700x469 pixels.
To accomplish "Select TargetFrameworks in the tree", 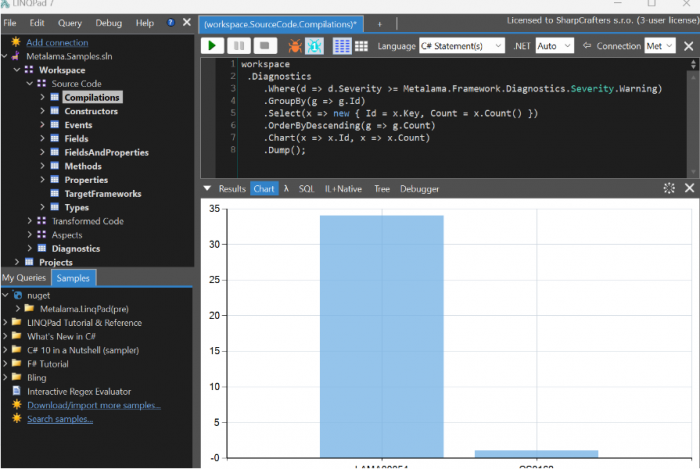I will pyautogui.click(x=103, y=194).
